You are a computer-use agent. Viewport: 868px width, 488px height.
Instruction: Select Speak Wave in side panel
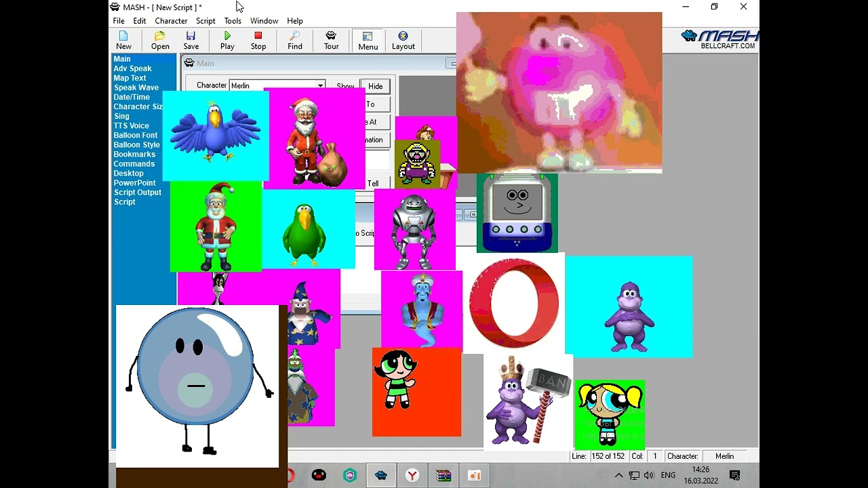(136, 87)
